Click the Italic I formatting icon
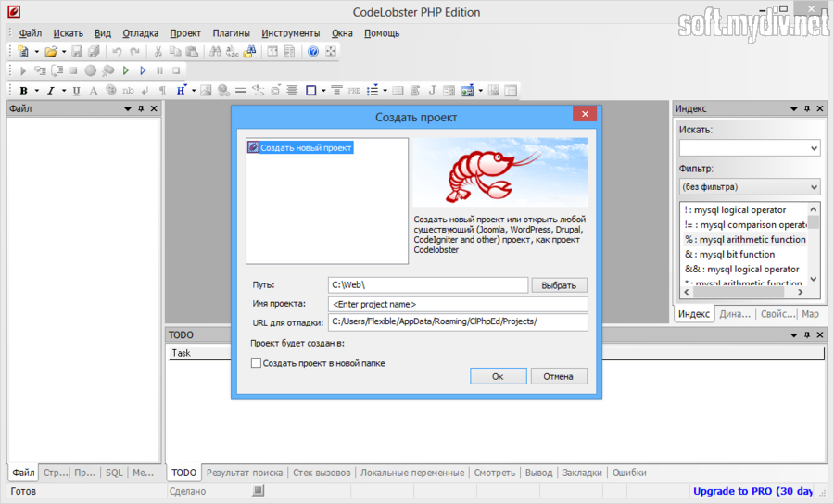Image resolution: width=834 pixels, height=504 pixels. (x=51, y=91)
